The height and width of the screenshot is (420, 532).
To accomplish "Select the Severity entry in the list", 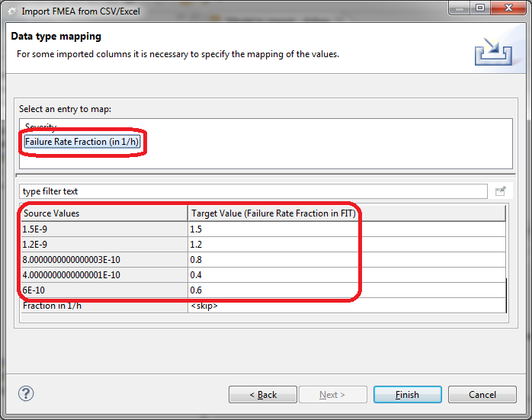I will [40, 127].
